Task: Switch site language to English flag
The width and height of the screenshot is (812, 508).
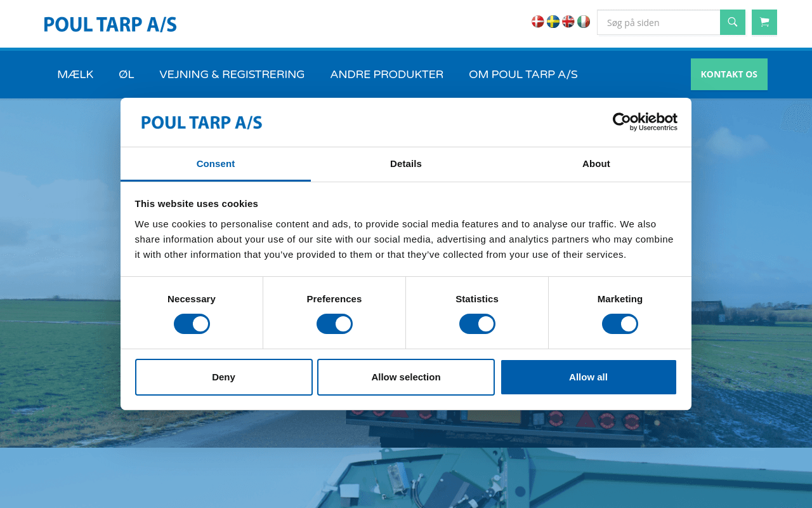Action: [568, 22]
